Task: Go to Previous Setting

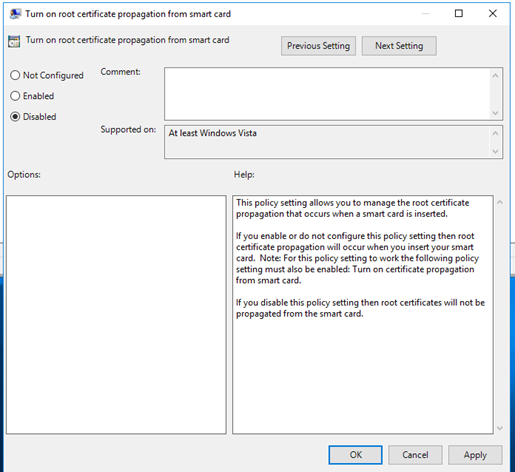Action: point(318,46)
